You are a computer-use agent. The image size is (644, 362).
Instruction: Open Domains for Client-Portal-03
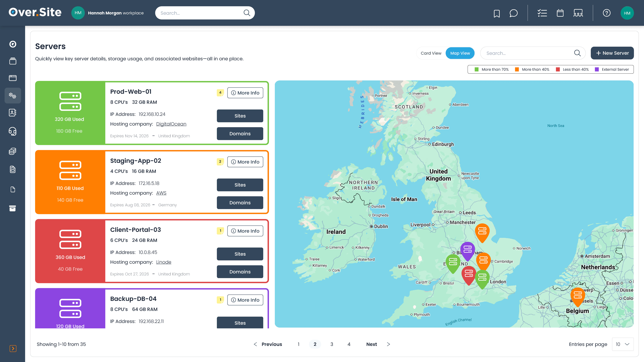[x=240, y=272]
